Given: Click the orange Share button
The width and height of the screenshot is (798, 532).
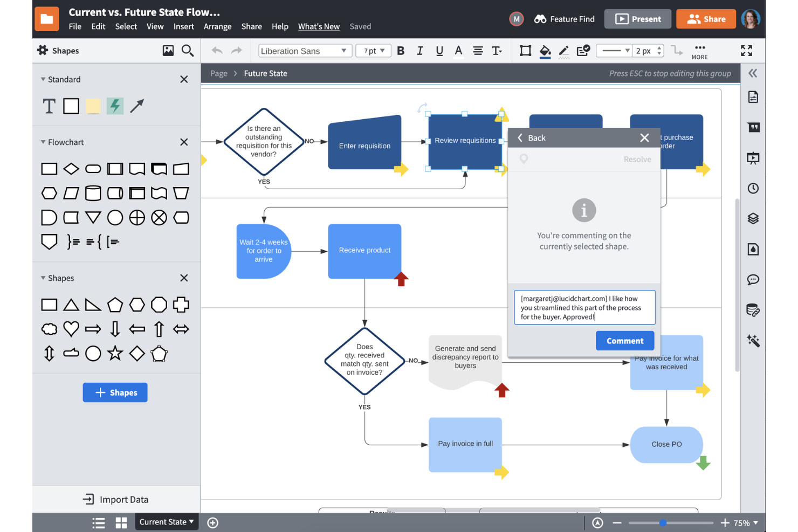Looking at the screenshot, I should 706,19.
